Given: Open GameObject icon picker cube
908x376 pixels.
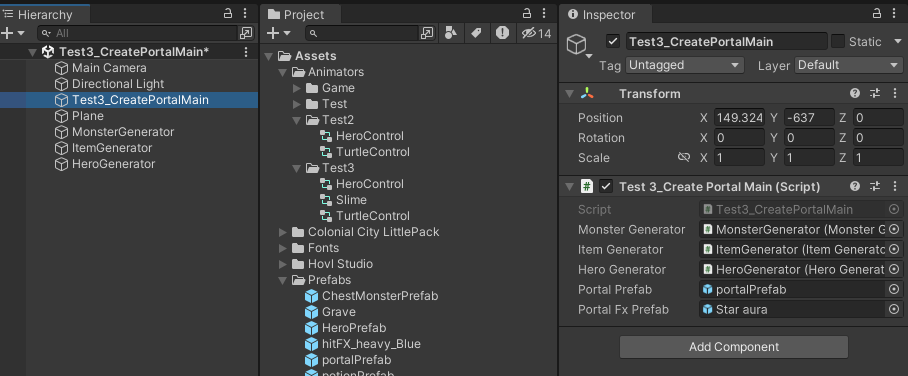Looking at the screenshot, I should tap(579, 45).
